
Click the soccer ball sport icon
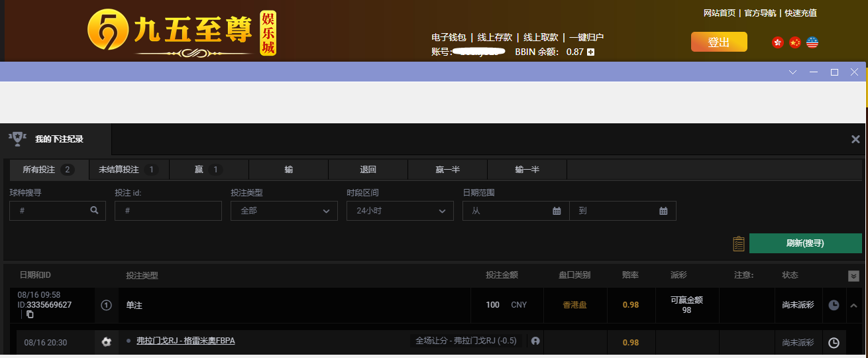(106, 342)
